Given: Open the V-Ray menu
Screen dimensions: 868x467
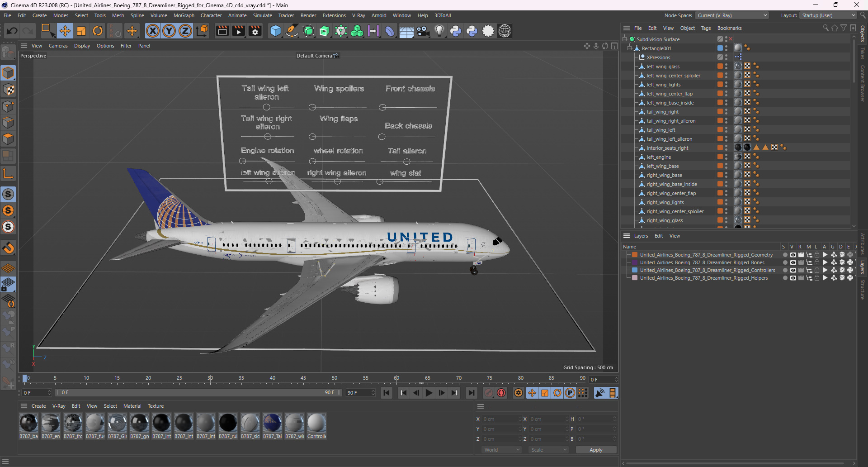Looking at the screenshot, I should (x=359, y=15).
